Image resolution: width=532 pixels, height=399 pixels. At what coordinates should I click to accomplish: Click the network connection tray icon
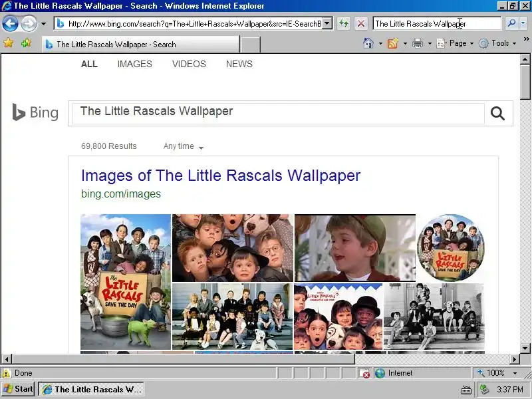[485, 390]
